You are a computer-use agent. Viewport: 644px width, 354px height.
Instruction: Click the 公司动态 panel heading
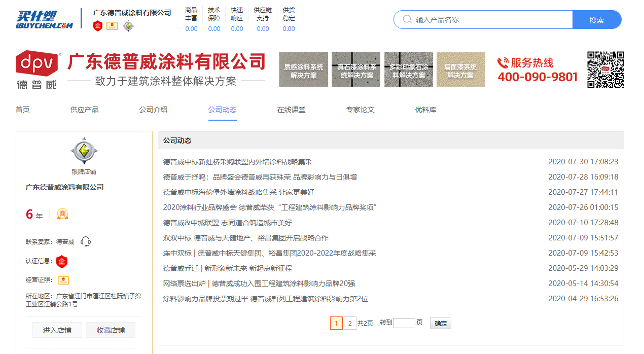click(177, 140)
